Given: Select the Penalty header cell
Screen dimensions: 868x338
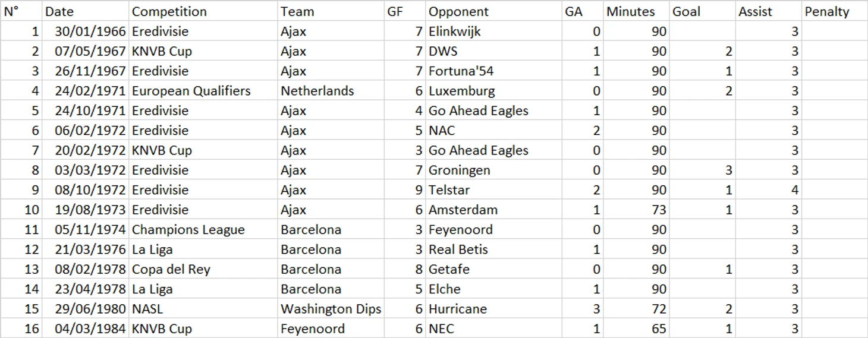Looking at the screenshot, I should [x=834, y=11].
